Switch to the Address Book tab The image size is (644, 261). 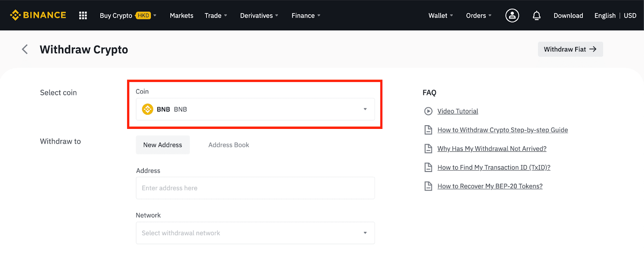coord(229,145)
